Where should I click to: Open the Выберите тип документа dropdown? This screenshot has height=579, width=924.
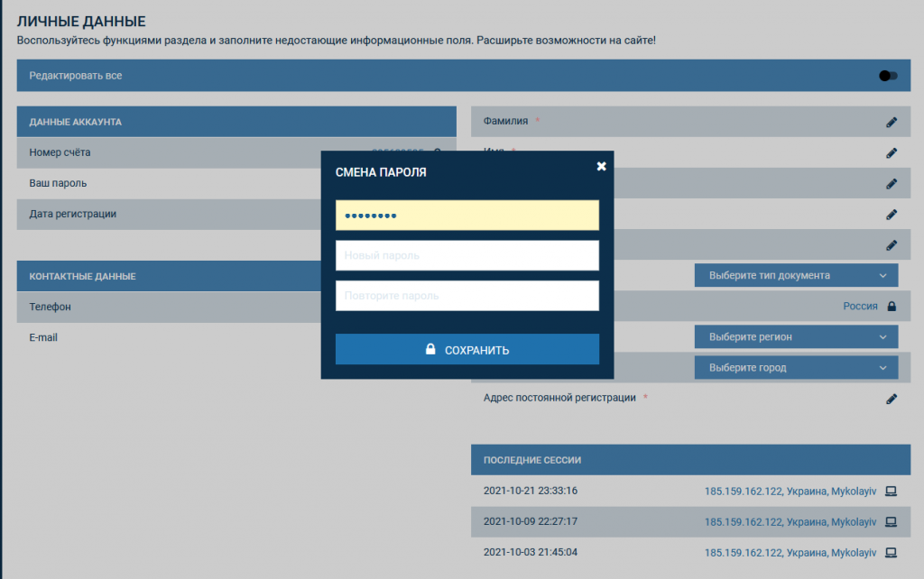pos(796,275)
